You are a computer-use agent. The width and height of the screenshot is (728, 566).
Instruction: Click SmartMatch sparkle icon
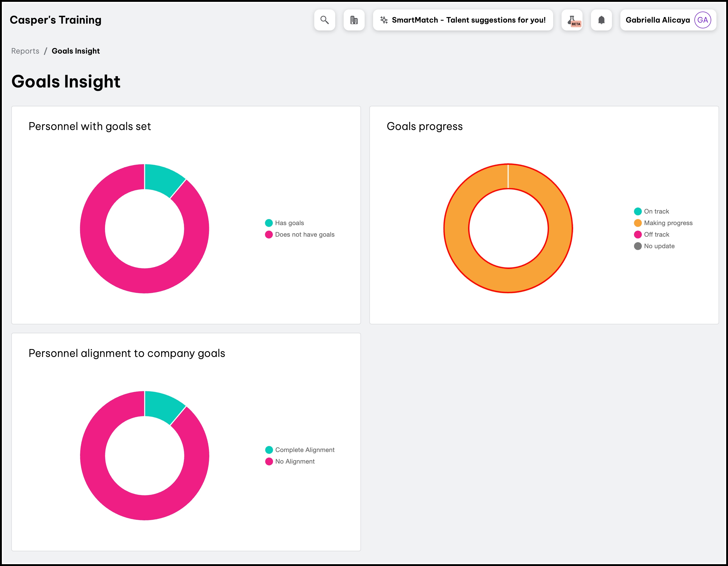coord(384,20)
